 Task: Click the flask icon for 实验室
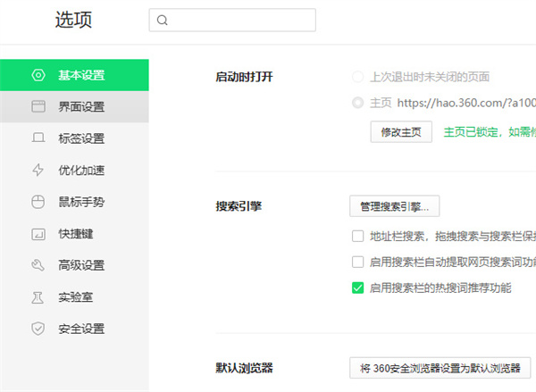[38, 296]
